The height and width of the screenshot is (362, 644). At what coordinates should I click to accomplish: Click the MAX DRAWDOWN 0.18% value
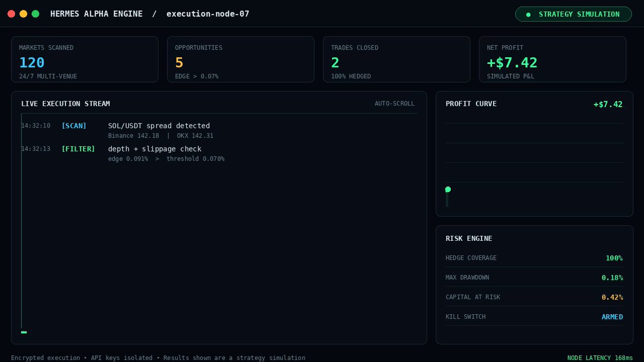click(612, 278)
